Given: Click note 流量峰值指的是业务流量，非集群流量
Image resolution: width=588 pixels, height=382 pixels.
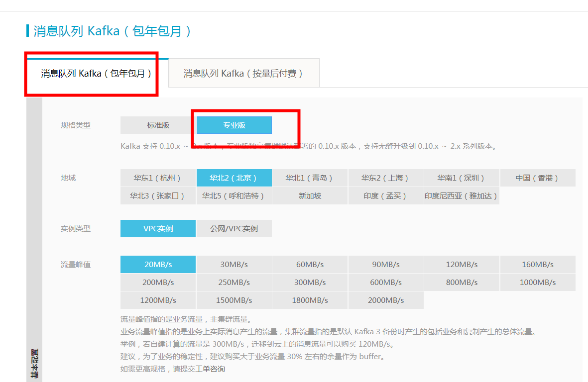Looking at the screenshot, I should coord(187,319).
